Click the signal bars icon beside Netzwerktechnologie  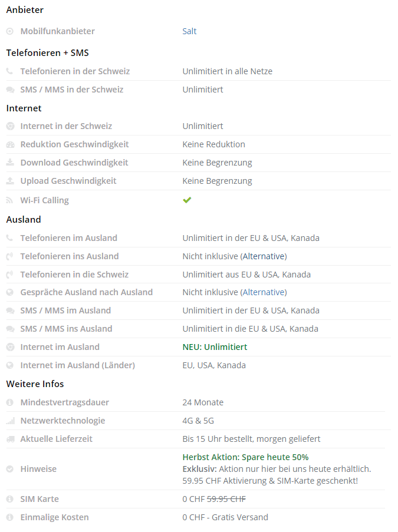10,421
